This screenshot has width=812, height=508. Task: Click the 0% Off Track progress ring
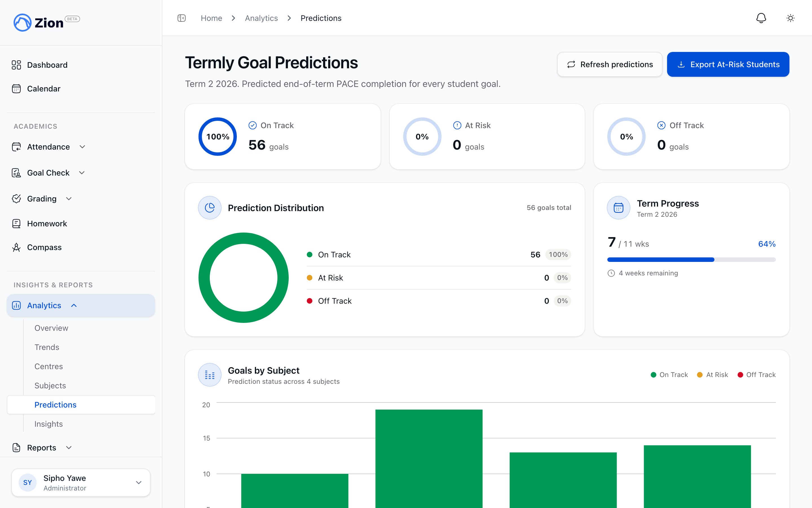626,136
